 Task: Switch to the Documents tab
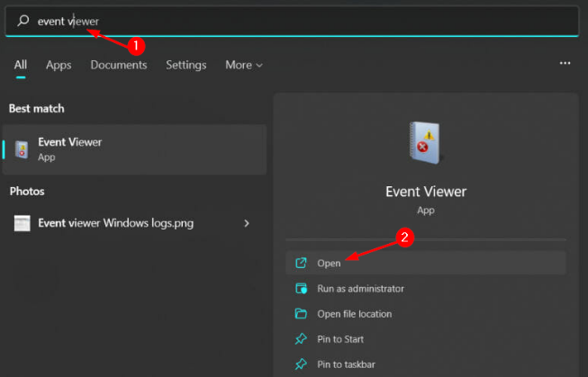pyautogui.click(x=118, y=65)
